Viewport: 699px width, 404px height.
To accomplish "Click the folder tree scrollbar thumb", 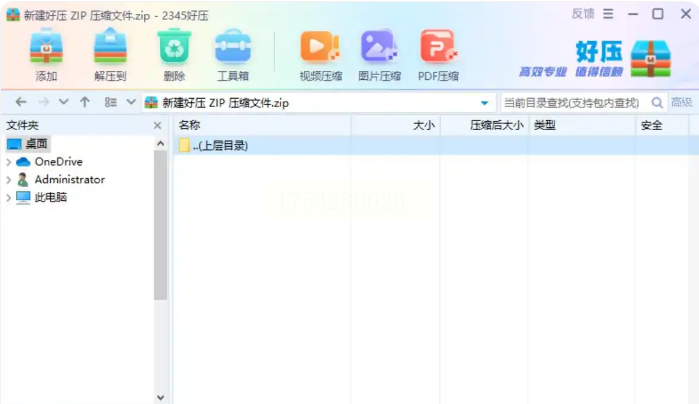I will pyautogui.click(x=160, y=225).
